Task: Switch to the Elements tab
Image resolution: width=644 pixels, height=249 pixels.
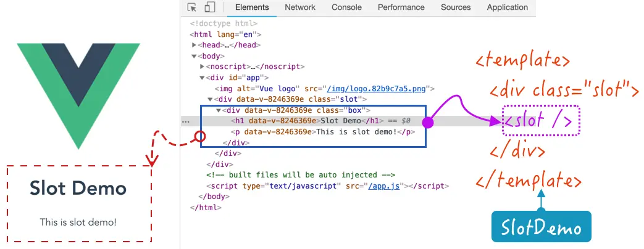Action: click(x=252, y=7)
